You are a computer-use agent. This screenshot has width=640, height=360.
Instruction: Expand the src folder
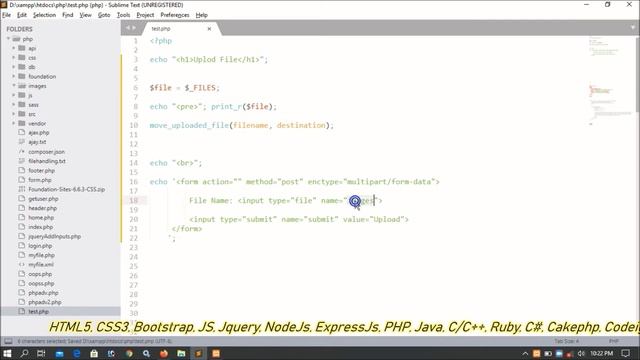13,114
